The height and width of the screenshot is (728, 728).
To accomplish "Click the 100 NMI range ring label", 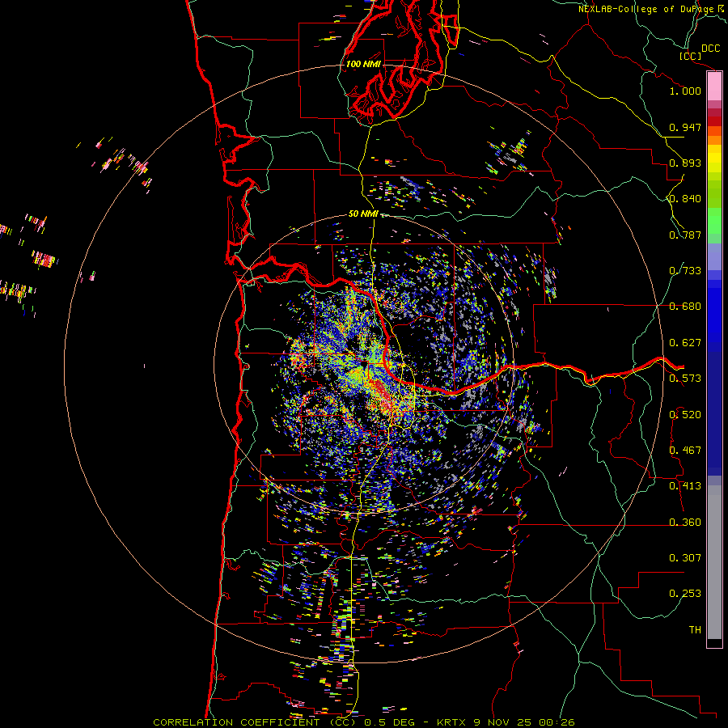I will (363, 64).
